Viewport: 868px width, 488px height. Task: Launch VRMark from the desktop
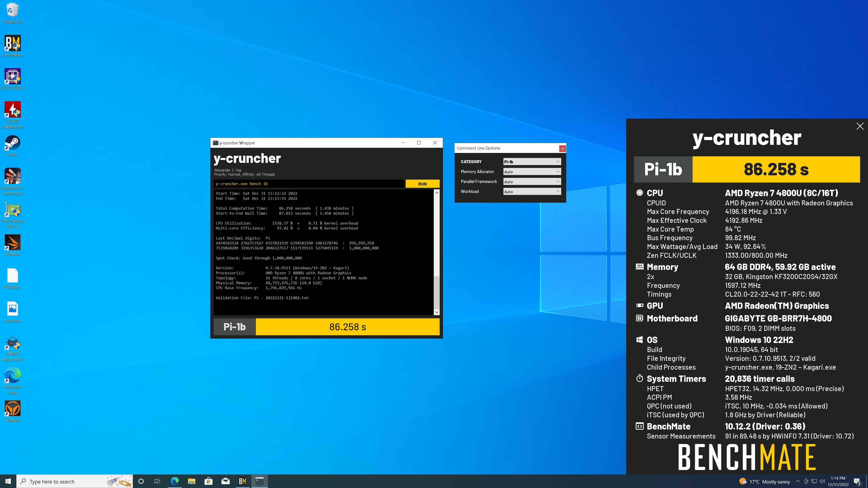pyautogui.click(x=12, y=411)
